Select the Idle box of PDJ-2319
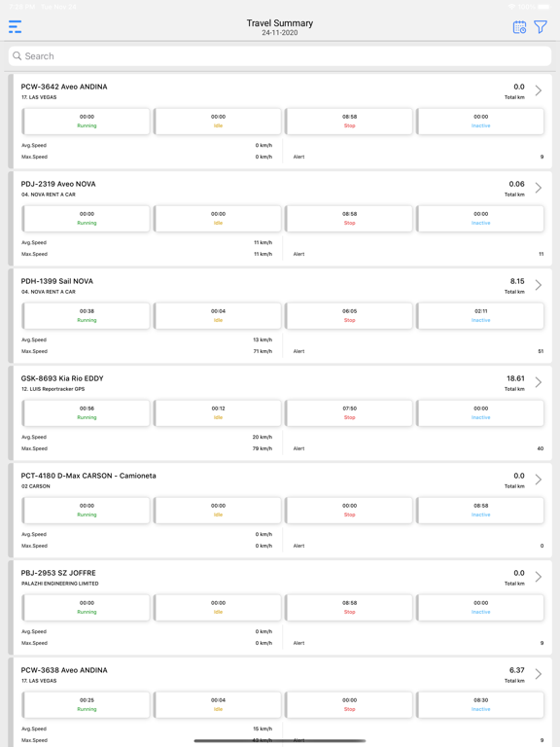560x747 pixels. 218,219
